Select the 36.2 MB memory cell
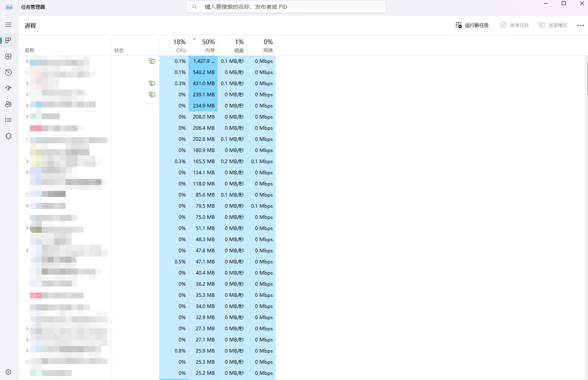The height and width of the screenshot is (380, 588). (x=203, y=284)
